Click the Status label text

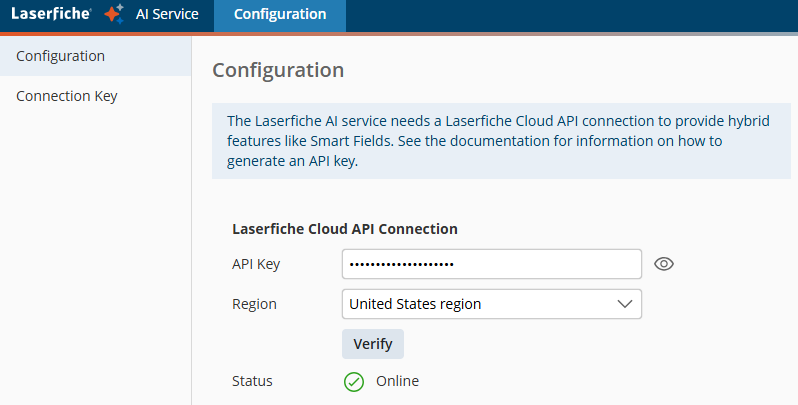[x=252, y=381]
